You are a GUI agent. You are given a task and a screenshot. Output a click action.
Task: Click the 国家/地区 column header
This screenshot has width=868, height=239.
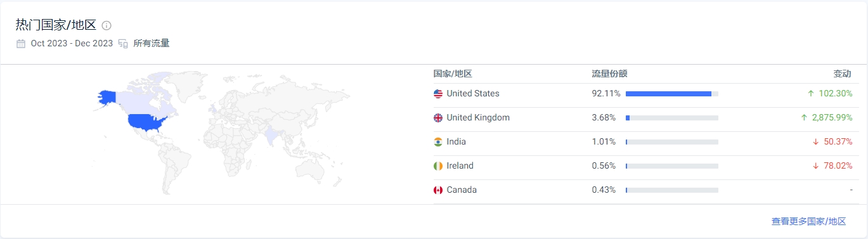(453, 74)
